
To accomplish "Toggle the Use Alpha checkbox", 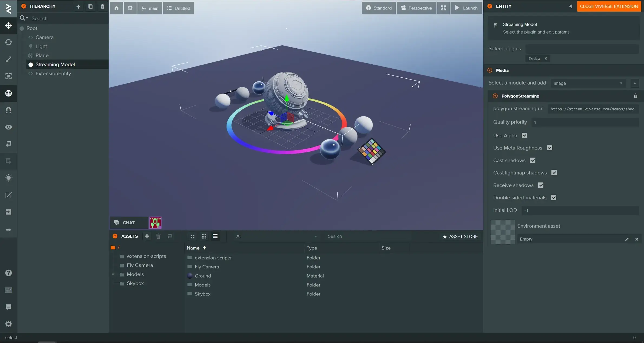I will (524, 135).
